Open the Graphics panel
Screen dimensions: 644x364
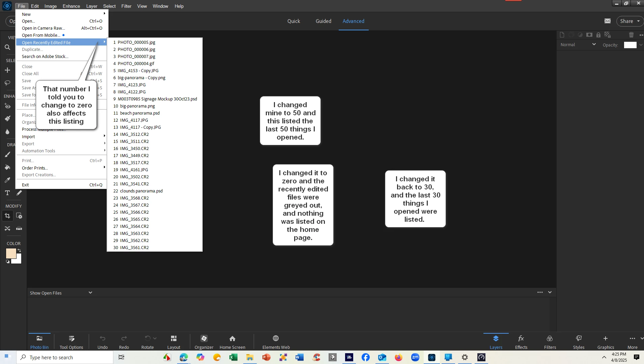(606, 342)
